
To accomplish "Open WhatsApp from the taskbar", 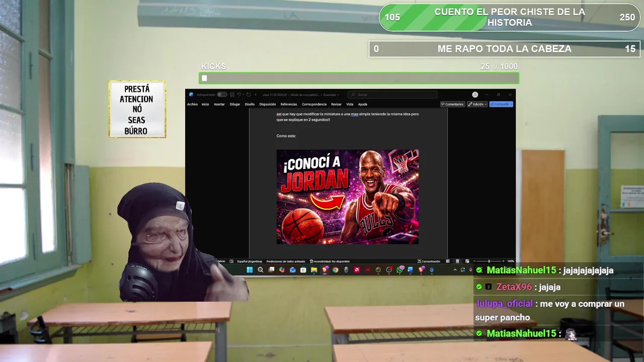I will tap(399, 269).
